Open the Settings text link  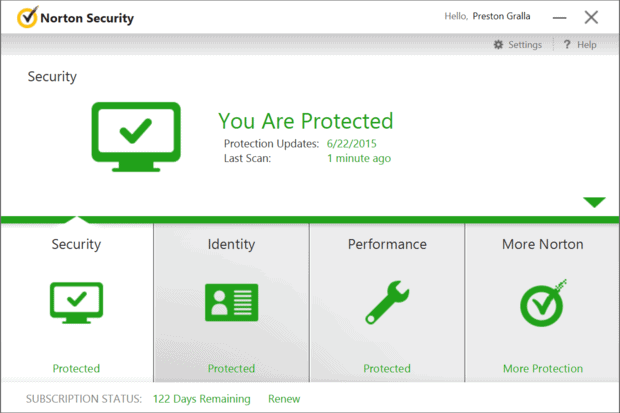click(525, 45)
